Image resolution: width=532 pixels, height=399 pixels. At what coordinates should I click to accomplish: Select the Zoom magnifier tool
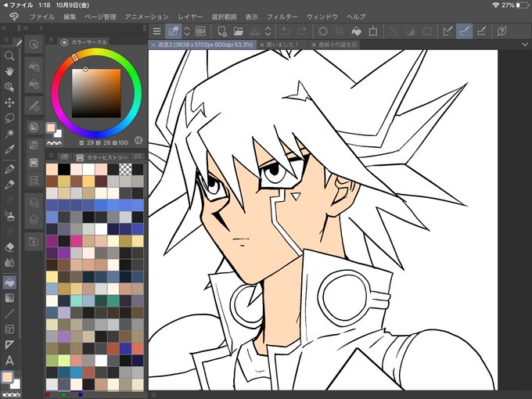pyautogui.click(x=9, y=56)
